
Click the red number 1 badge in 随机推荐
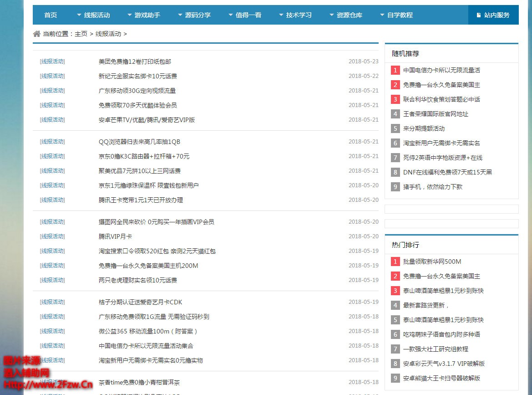pos(395,70)
